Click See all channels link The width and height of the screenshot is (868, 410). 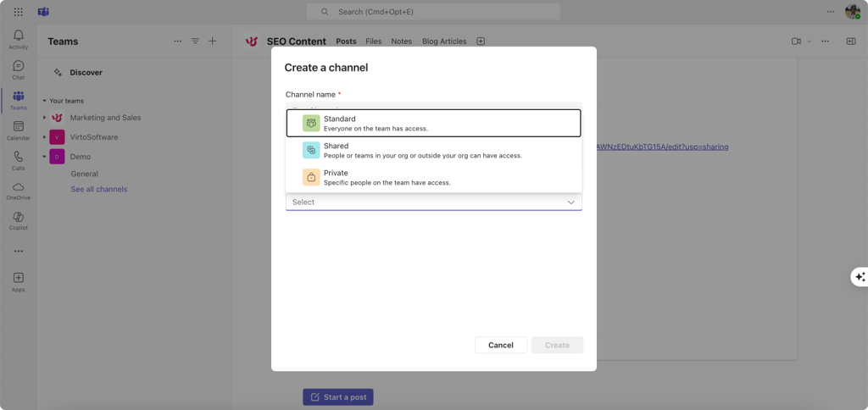[99, 189]
